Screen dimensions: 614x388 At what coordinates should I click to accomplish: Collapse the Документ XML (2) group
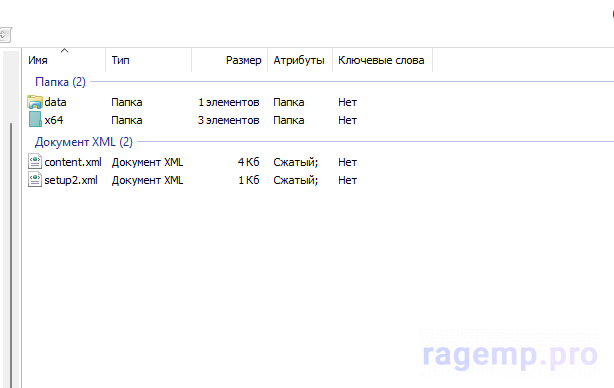84,142
